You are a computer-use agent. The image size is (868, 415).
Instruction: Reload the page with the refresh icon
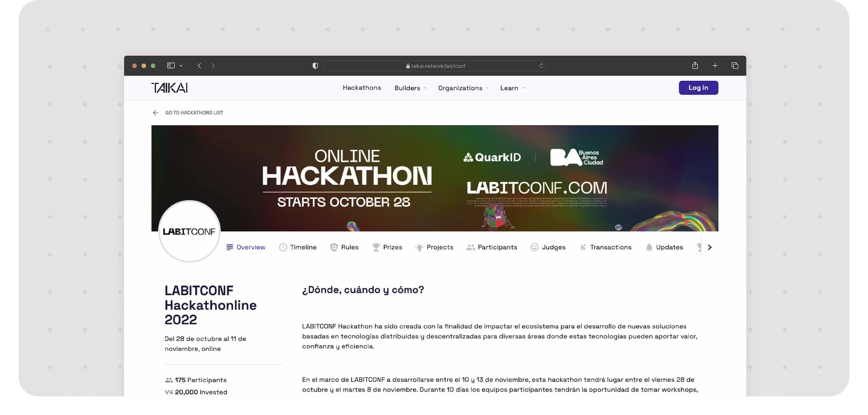(x=541, y=66)
